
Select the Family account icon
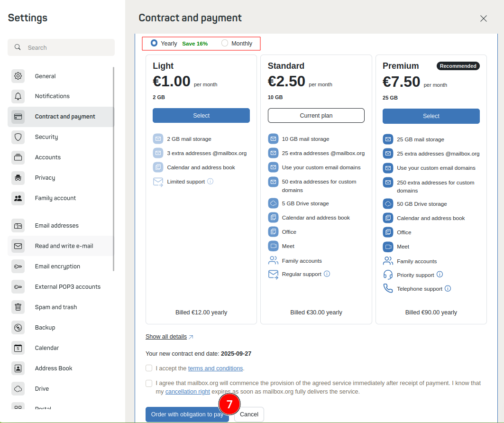(18, 198)
